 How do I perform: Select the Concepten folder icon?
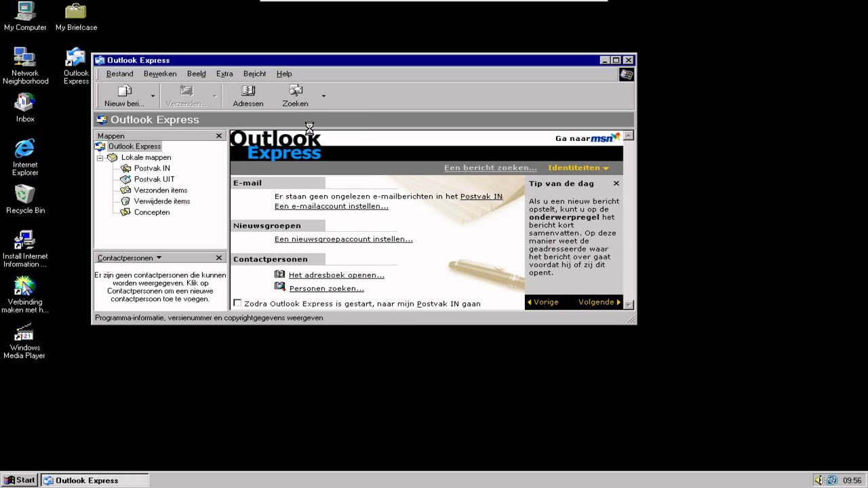pos(125,212)
